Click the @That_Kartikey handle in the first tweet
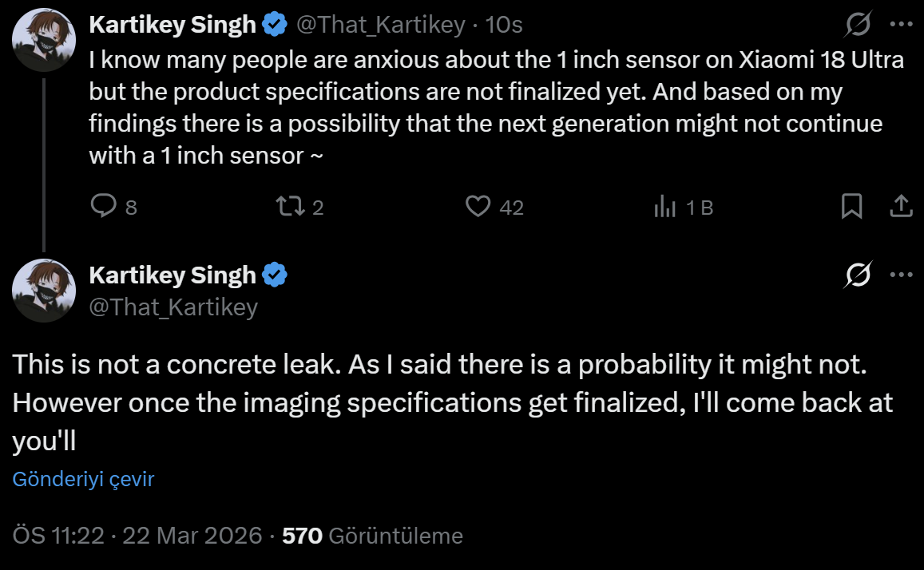Viewport: 924px width, 570px height. coord(380,26)
